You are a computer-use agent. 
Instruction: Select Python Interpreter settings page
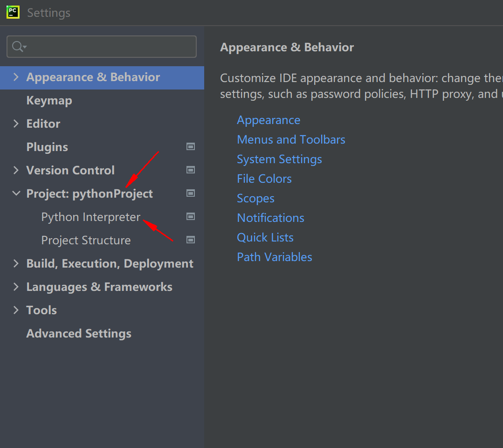pos(90,217)
